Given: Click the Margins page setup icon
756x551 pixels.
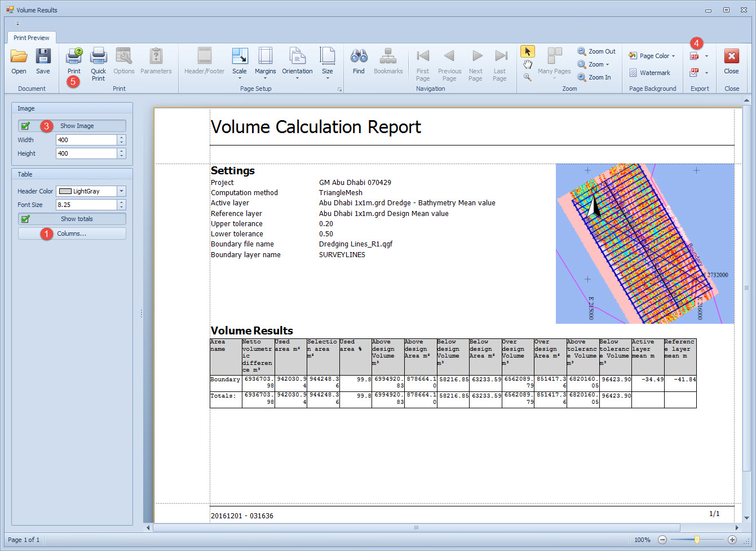Looking at the screenshot, I should (x=265, y=56).
